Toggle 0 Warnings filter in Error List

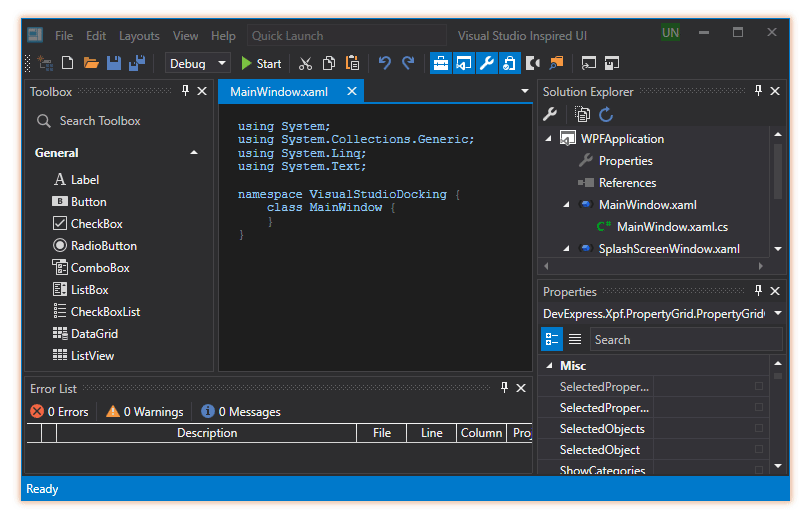pyautogui.click(x=144, y=412)
